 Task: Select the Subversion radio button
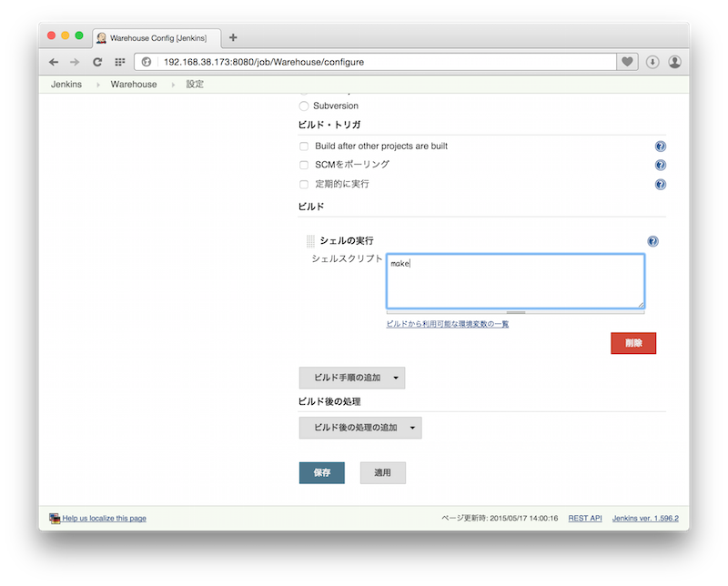(x=304, y=106)
